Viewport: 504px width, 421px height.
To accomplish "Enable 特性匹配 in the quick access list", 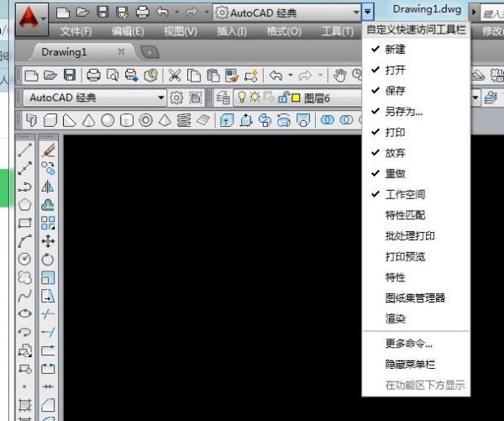I will (x=405, y=215).
